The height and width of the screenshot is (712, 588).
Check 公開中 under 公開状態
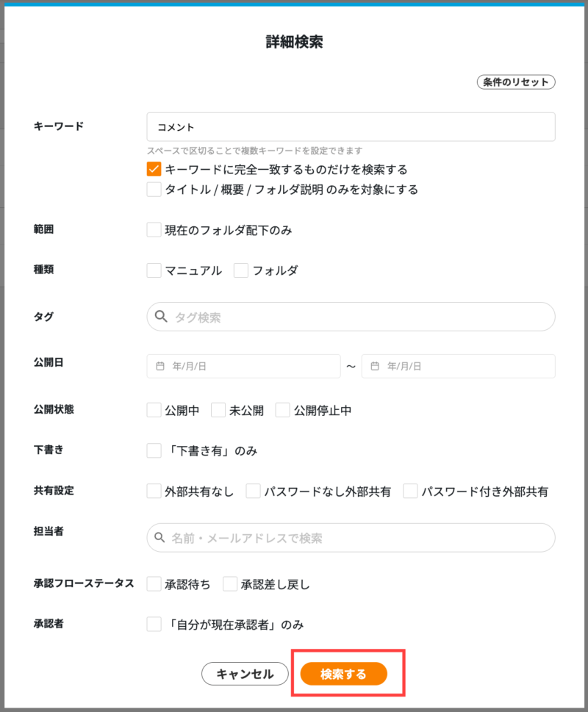153,410
